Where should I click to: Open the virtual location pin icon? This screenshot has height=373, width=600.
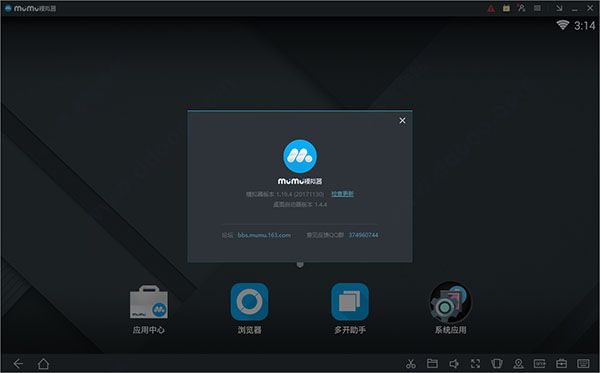pos(518,363)
